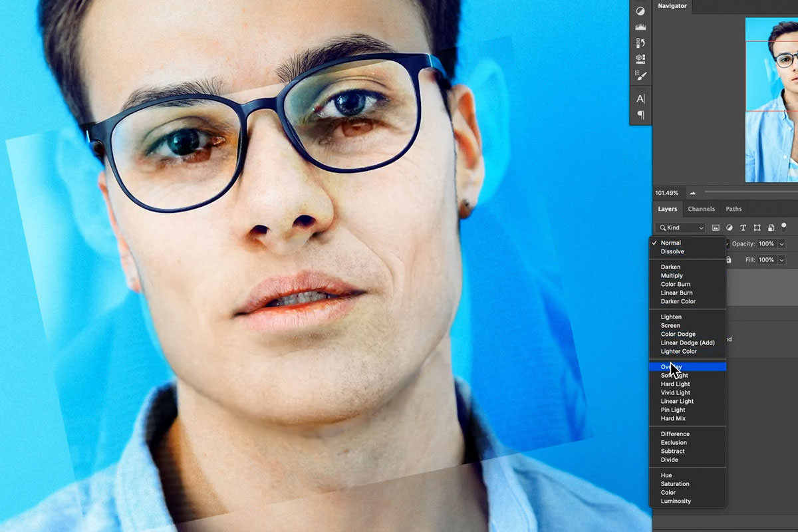Click the Navigator preview thumbnail

tap(771, 100)
